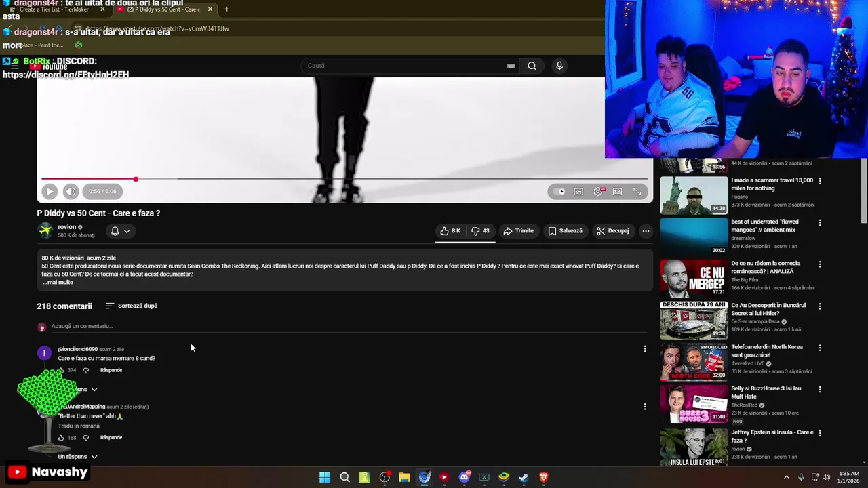Click Tradu în română translate link
The image size is (868, 488).
pos(79,426)
